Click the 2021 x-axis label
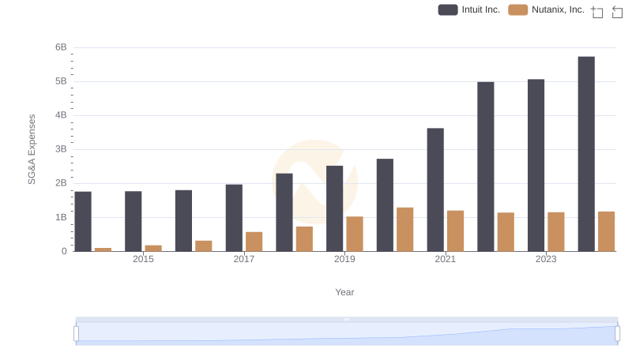Image resolution: width=632 pixels, height=364 pixels. [446, 259]
